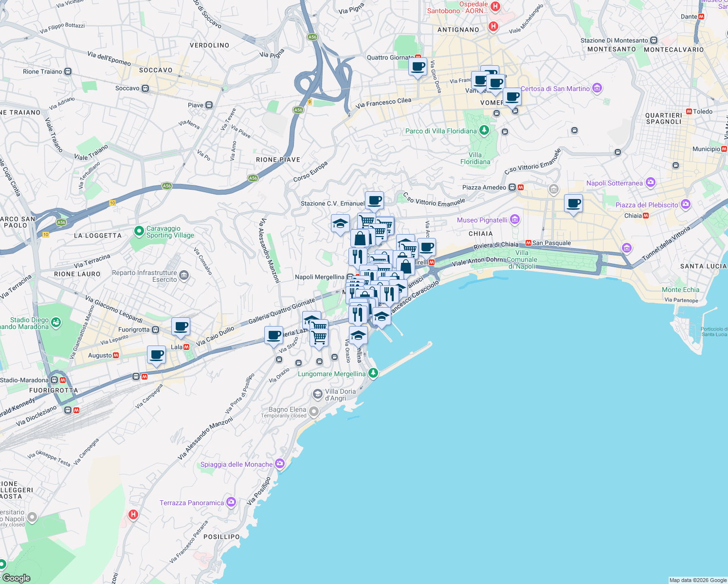
Task: Open hospital H icon near Posillipo bottom left
Action: pyautogui.click(x=133, y=514)
